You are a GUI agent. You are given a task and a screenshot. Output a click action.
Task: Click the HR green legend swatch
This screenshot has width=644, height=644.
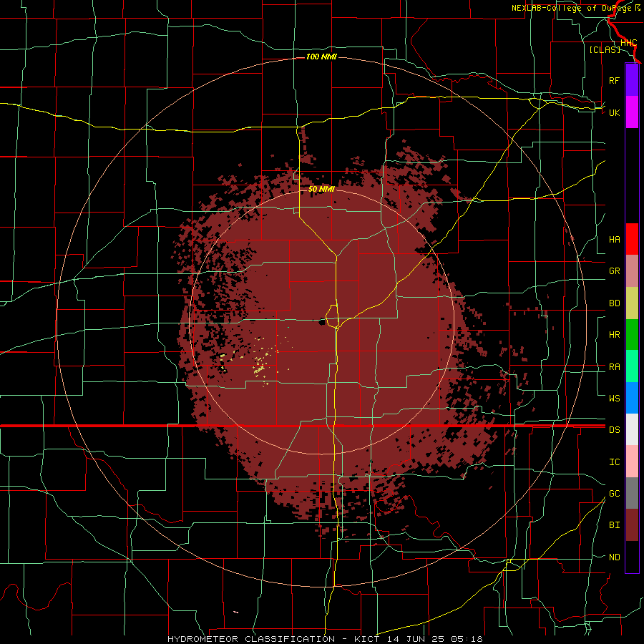632,335
